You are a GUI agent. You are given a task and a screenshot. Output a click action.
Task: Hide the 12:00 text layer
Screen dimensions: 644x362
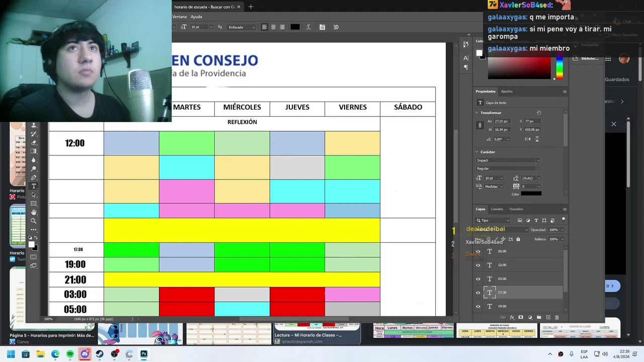tap(478, 265)
